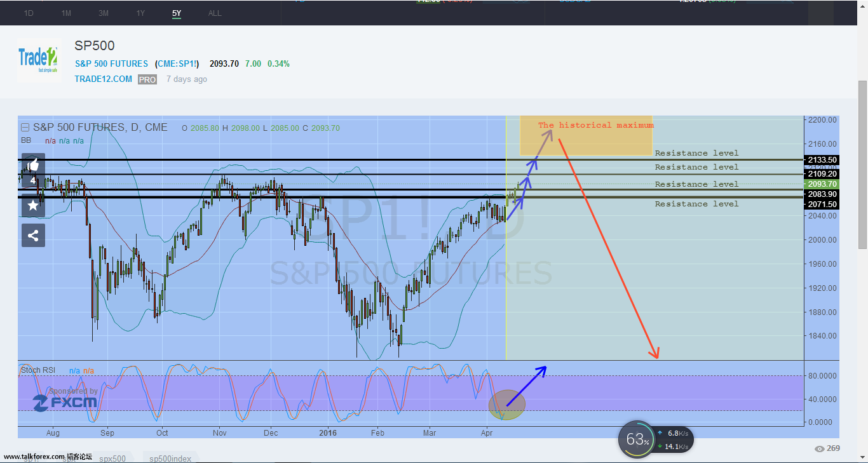Open the share icon on the chart
The image size is (868, 463).
tap(33, 236)
